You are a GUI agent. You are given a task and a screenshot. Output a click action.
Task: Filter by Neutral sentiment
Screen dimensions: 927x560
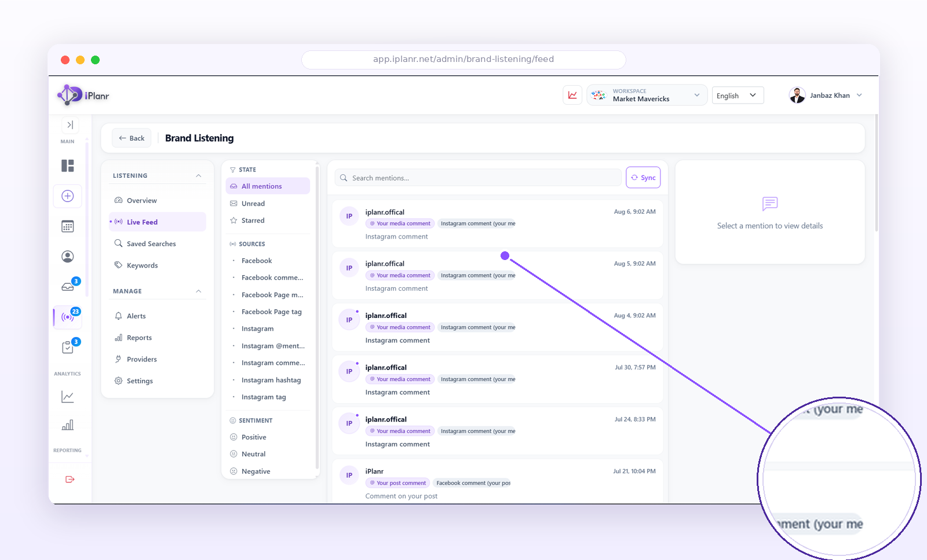click(x=268, y=454)
